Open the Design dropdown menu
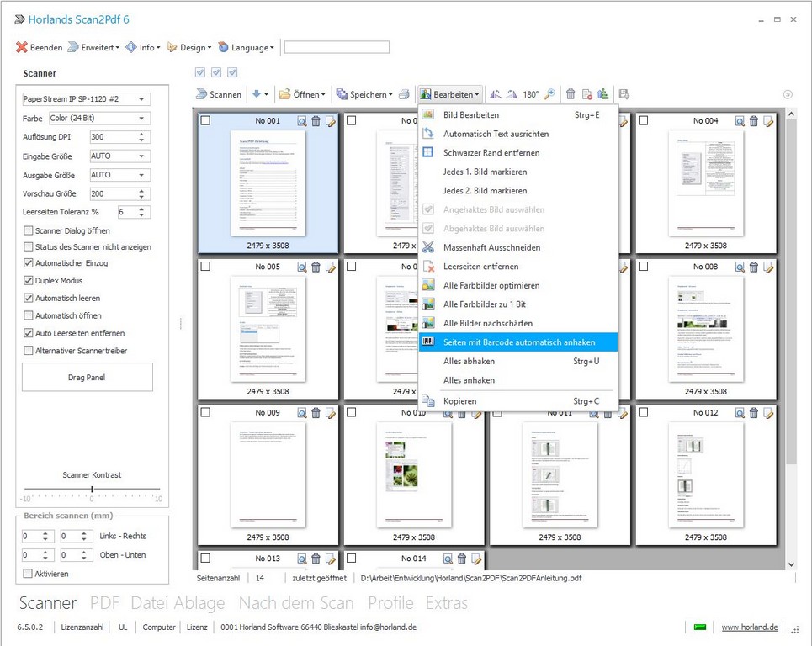 [x=189, y=48]
